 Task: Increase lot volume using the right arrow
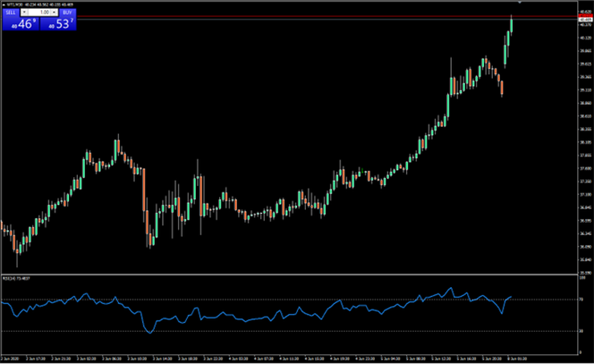tap(52, 13)
